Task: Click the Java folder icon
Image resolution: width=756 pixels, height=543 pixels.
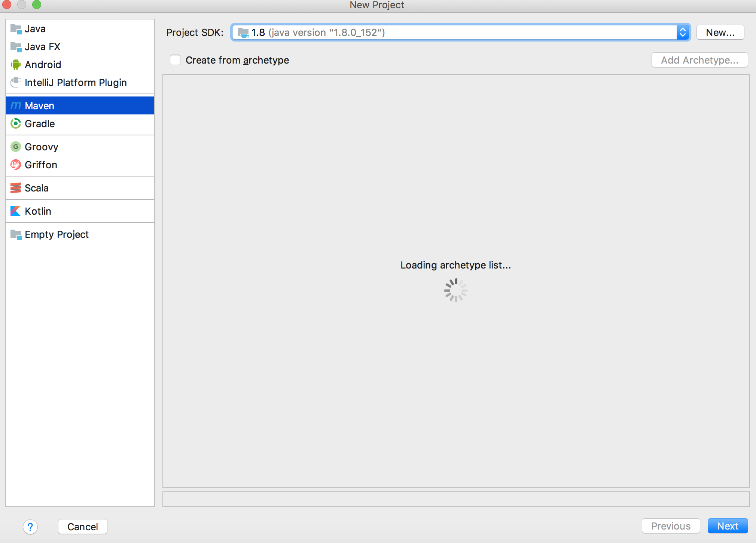Action: (x=16, y=29)
